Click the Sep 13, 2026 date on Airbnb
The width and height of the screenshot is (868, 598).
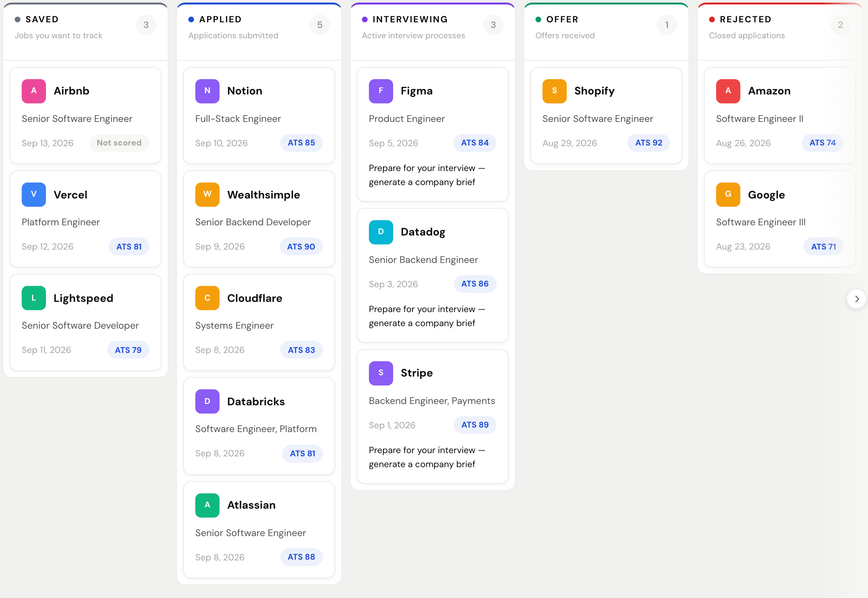coord(48,143)
